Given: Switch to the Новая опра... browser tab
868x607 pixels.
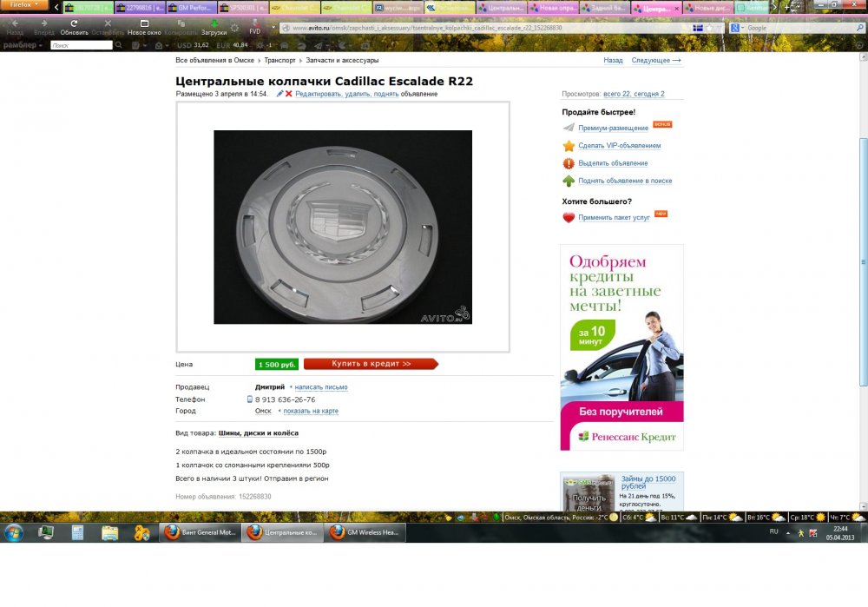Looking at the screenshot, I should click(x=556, y=8).
